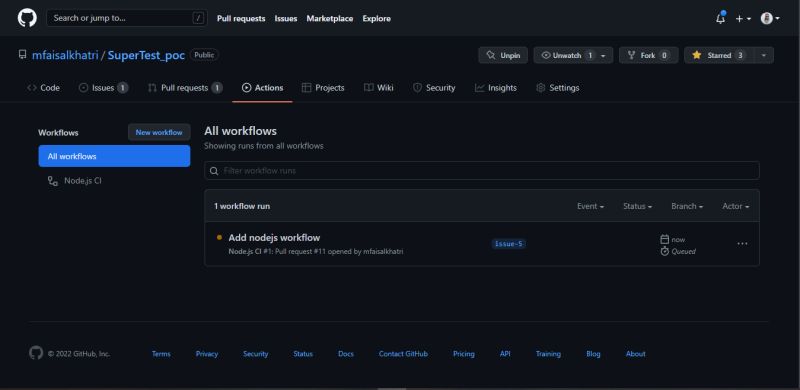Switch to the Actions tab
This screenshot has width=800, height=390.
262,88
